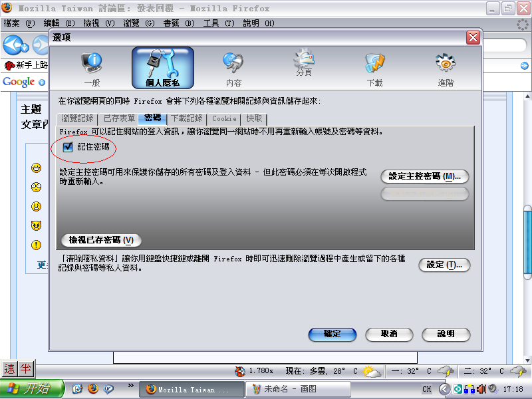532x399 pixels.
Task: Open the 檢視 (V) menu
Action: (99, 23)
